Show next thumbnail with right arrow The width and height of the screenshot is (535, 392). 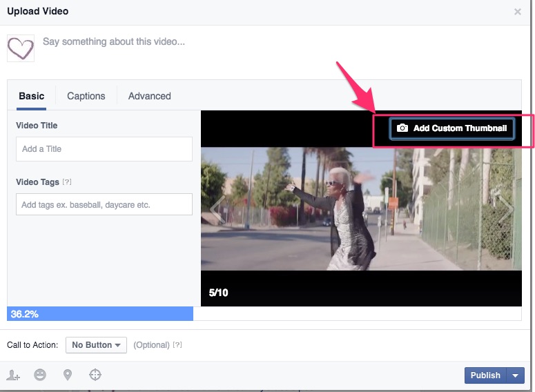[506, 209]
